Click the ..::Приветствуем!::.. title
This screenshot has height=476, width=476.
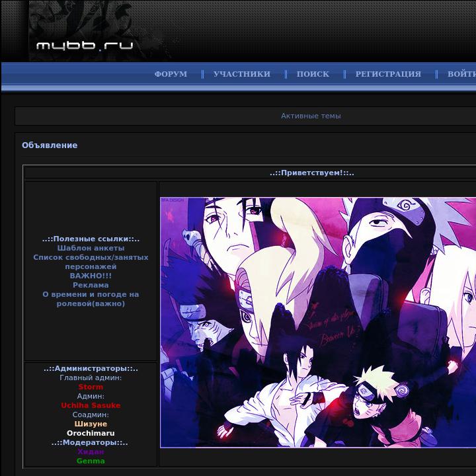[312, 173]
